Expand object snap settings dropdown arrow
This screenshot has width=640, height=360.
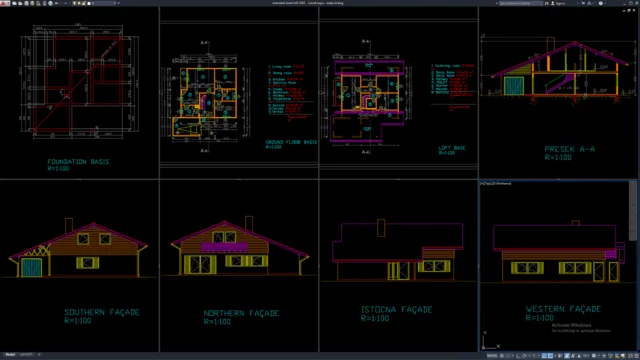point(555,356)
